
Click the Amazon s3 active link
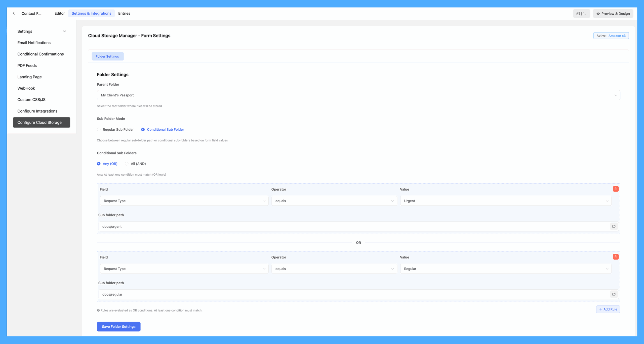point(617,36)
